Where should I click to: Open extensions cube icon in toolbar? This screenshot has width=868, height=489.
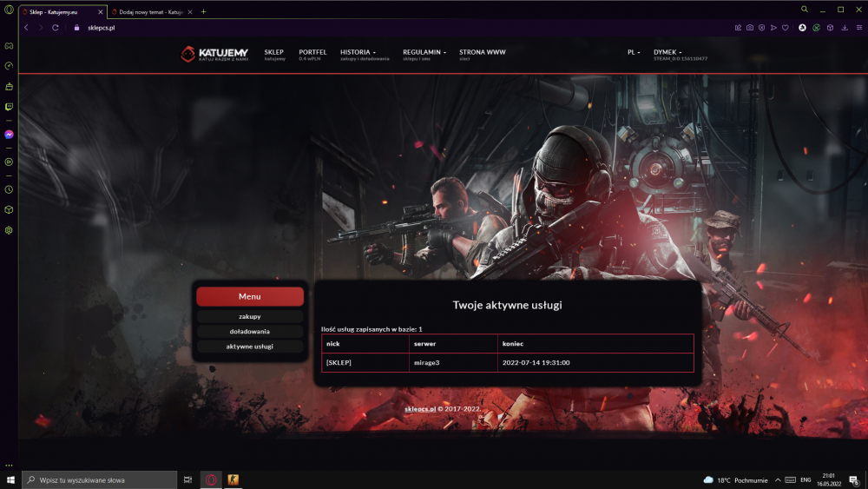click(x=831, y=28)
